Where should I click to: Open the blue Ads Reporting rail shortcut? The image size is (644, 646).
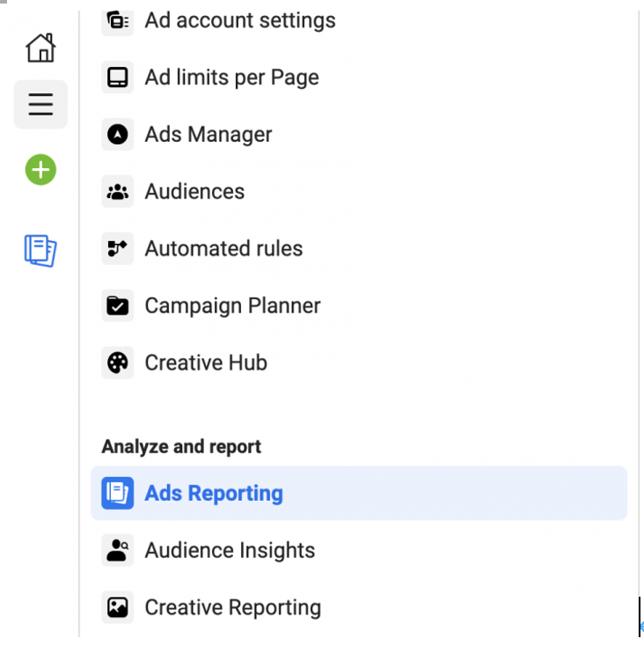click(40, 251)
